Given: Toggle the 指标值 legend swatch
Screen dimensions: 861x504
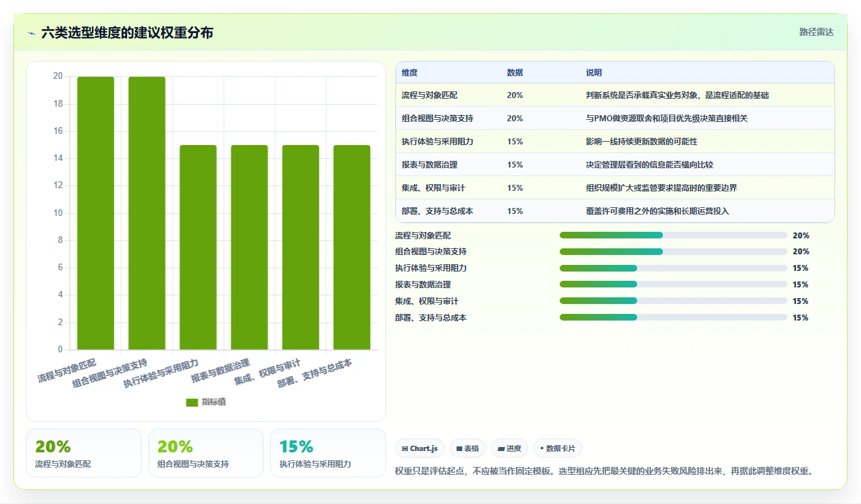Looking at the screenshot, I should coord(192,402).
